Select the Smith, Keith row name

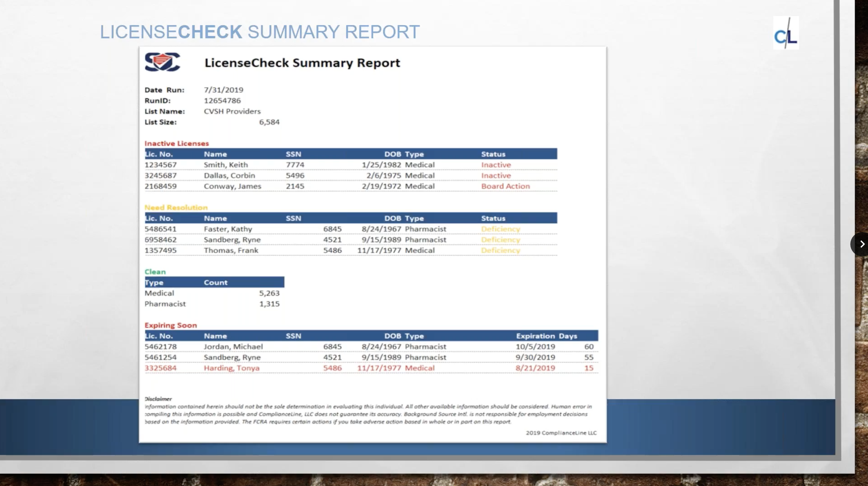click(x=225, y=165)
